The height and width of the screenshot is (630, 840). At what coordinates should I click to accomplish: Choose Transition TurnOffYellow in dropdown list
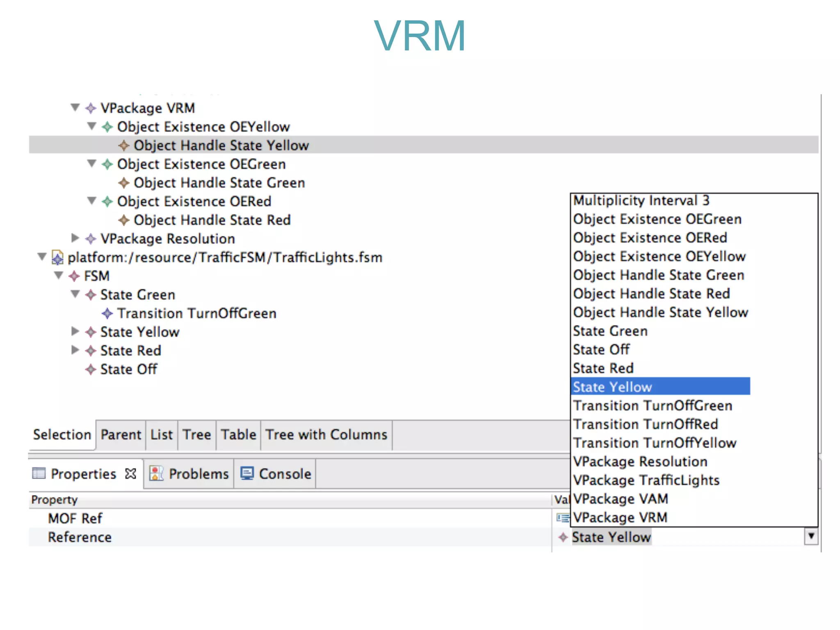[x=655, y=443]
